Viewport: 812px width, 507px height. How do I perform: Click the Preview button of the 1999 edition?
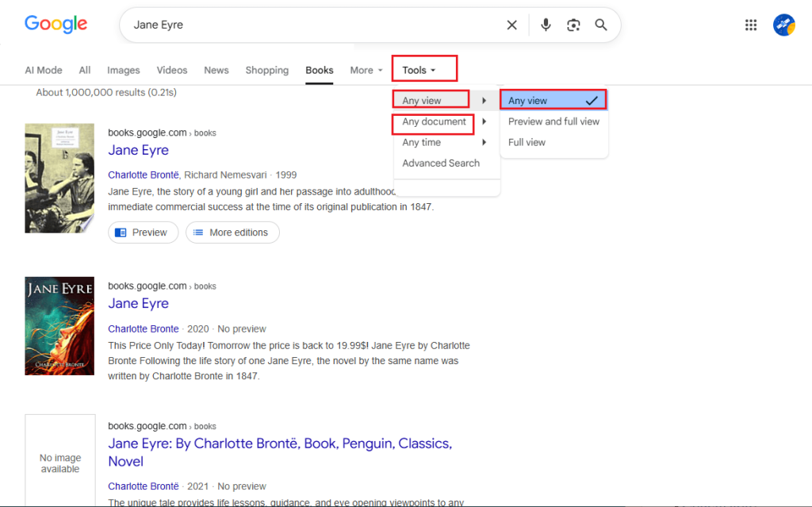coord(143,232)
